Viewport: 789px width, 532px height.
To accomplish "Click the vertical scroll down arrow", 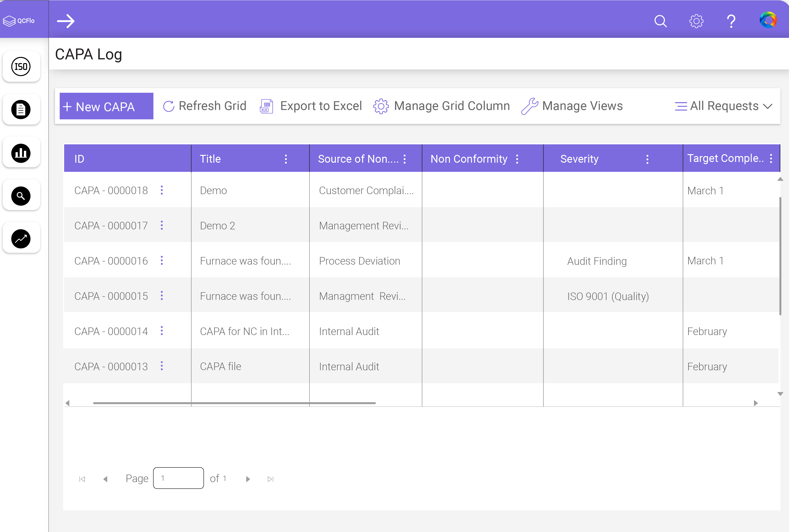I will coord(780,394).
